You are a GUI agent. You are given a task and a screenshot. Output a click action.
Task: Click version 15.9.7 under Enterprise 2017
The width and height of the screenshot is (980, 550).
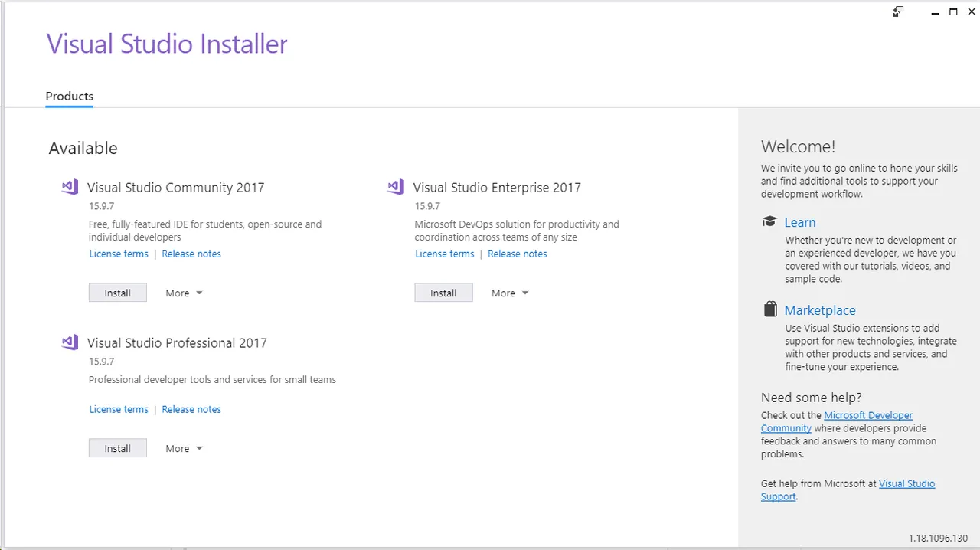point(427,206)
